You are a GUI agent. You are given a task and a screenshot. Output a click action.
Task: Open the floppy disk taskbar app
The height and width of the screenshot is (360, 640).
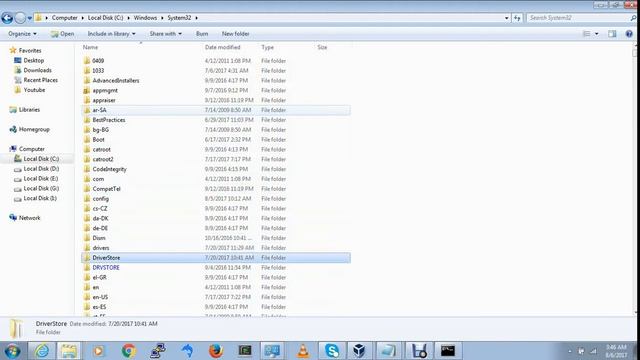point(419,351)
